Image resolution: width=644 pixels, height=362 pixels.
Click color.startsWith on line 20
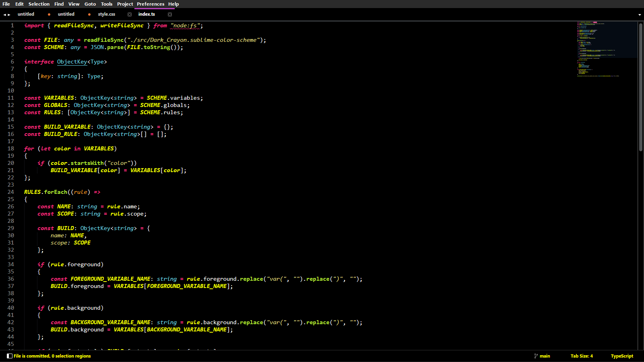click(77, 163)
